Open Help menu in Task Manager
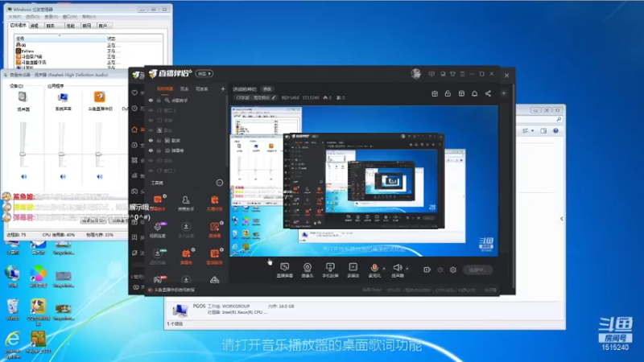644x362 pixels. (x=89, y=17)
